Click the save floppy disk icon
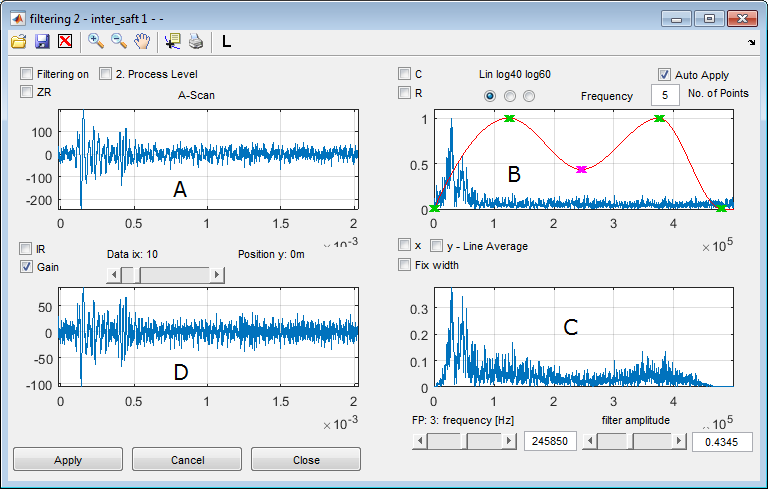This screenshot has height=489, width=768. [42, 41]
